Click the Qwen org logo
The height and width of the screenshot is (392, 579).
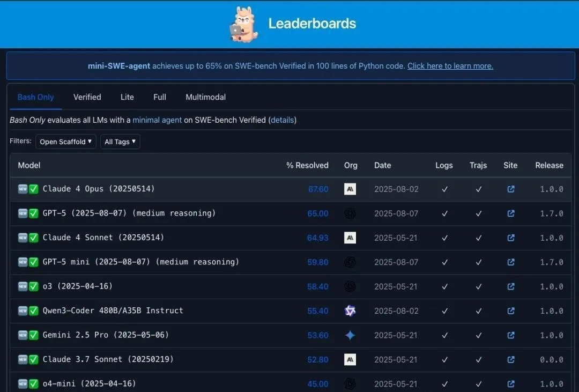[350, 311]
